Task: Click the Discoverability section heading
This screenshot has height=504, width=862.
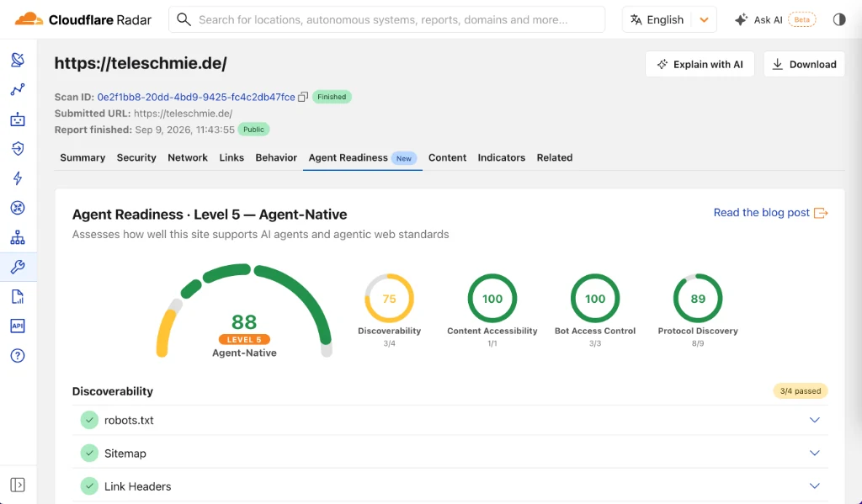Action: click(113, 391)
